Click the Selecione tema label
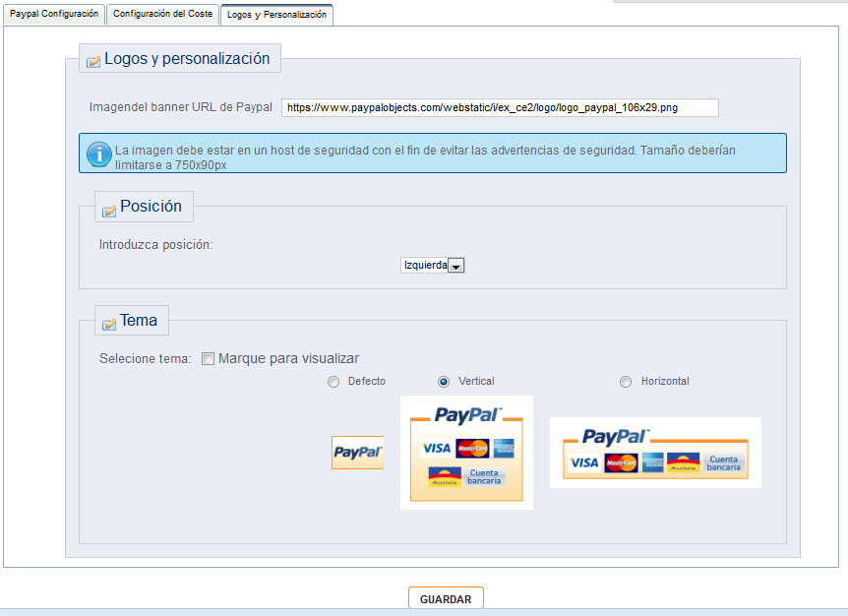This screenshot has height=616, width=848. (x=145, y=358)
